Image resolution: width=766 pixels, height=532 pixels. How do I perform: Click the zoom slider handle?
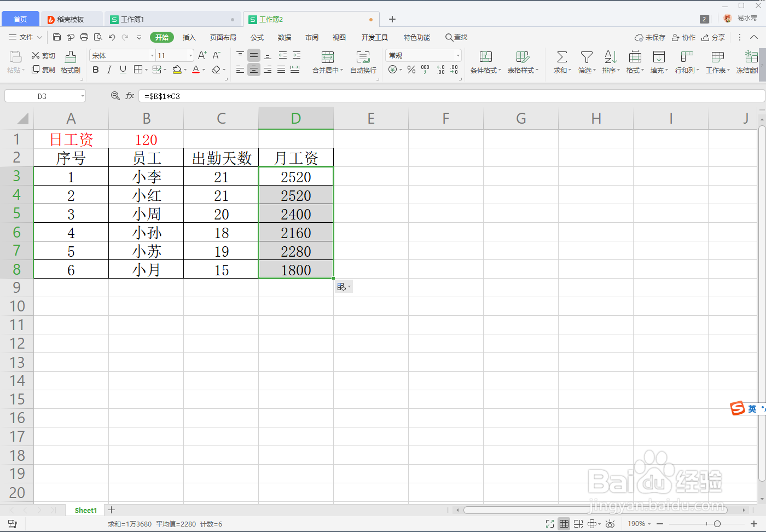(x=717, y=524)
